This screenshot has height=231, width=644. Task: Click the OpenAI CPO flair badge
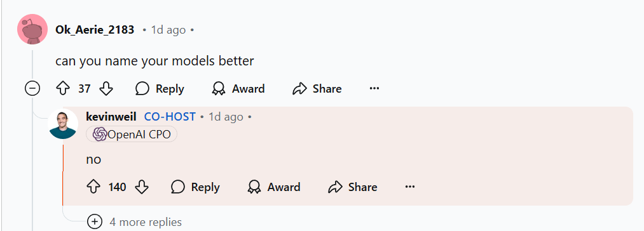click(132, 135)
